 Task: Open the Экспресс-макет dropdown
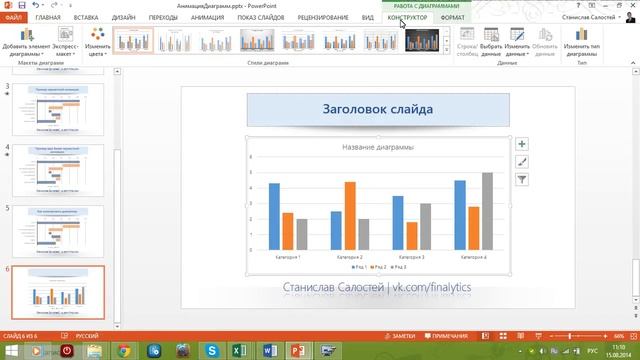pos(65,42)
